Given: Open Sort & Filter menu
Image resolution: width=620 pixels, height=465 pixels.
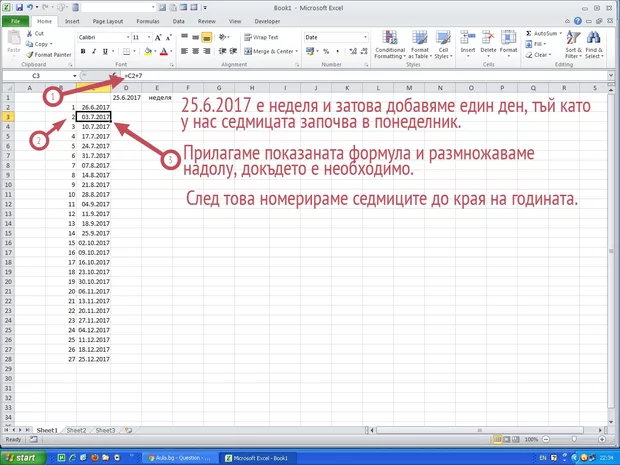Looking at the screenshot, I should (573, 44).
